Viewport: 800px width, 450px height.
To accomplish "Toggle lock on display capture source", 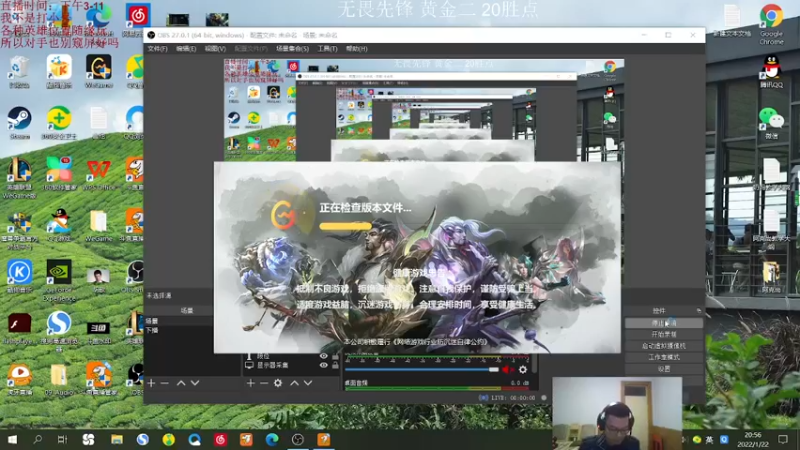I will click(x=335, y=365).
